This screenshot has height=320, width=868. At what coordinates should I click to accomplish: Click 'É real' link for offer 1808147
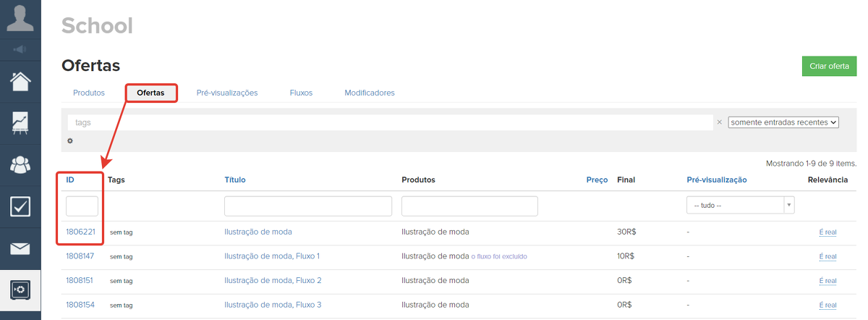(827, 256)
